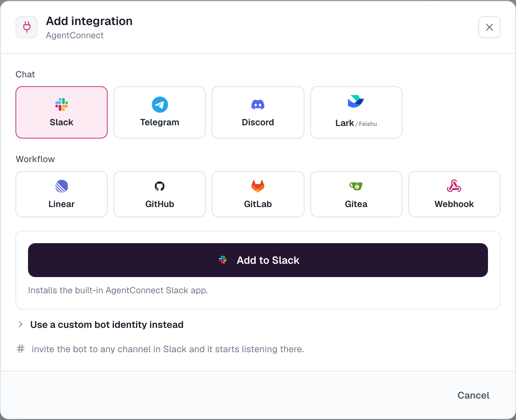The image size is (516, 420).
Task: Choose the Gitea integration card
Action: pyautogui.click(x=356, y=194)
